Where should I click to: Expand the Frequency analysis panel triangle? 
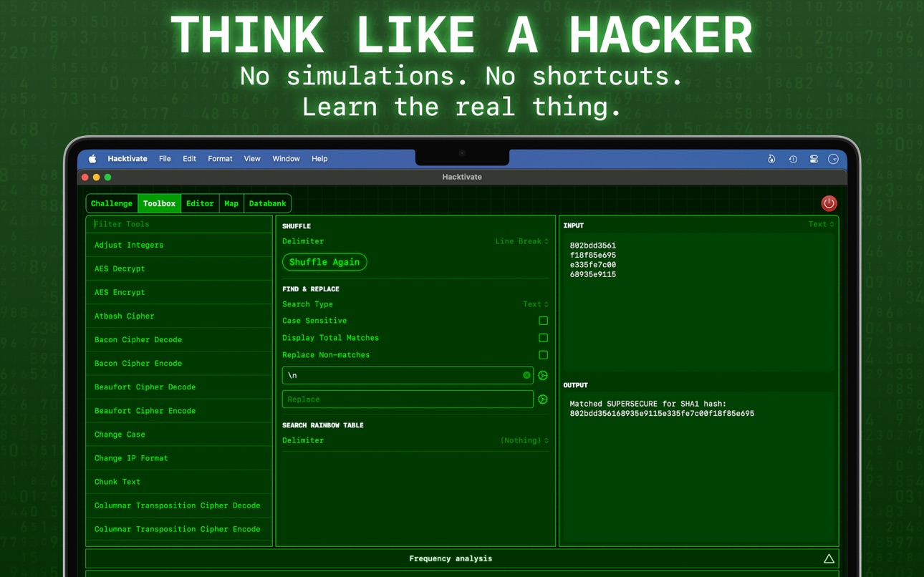click(x=829, y=558)
